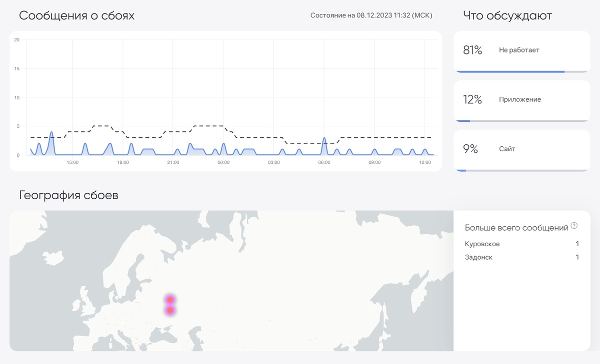Open the "Не работает" 81% card
This screenshot has height=364, width=600.
point(521,50)
